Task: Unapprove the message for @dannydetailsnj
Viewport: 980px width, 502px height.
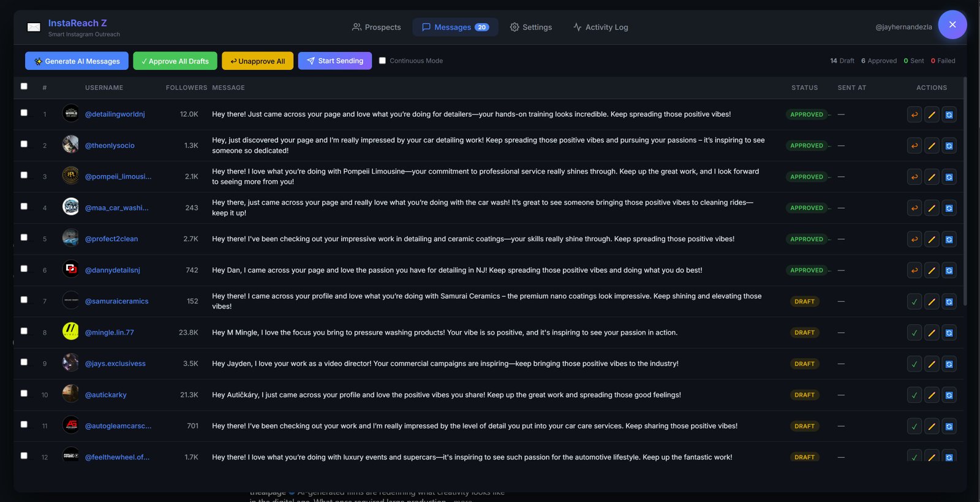Action: [x=914, y=271]
